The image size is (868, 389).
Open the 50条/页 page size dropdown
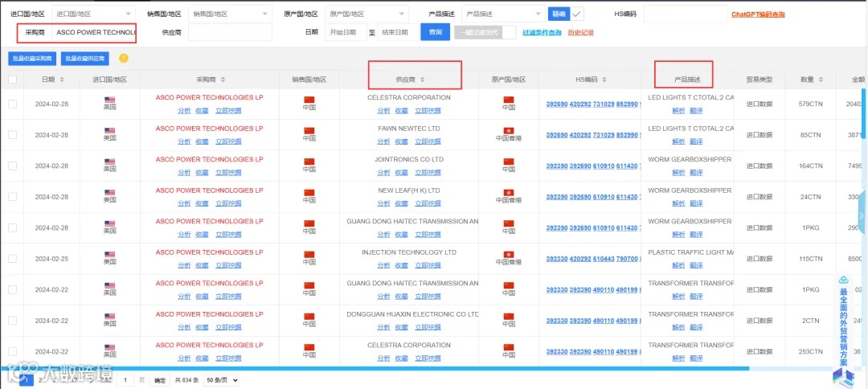[x=222, y=380]
